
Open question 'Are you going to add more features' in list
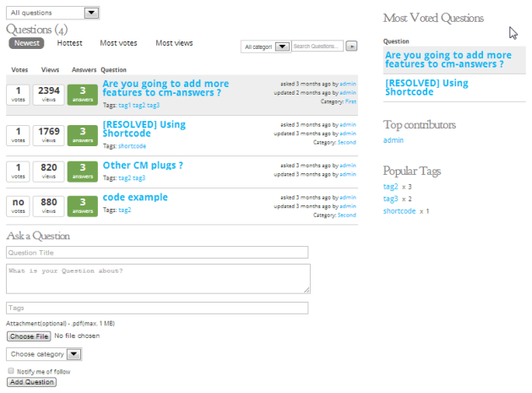(x=166, y=88)
